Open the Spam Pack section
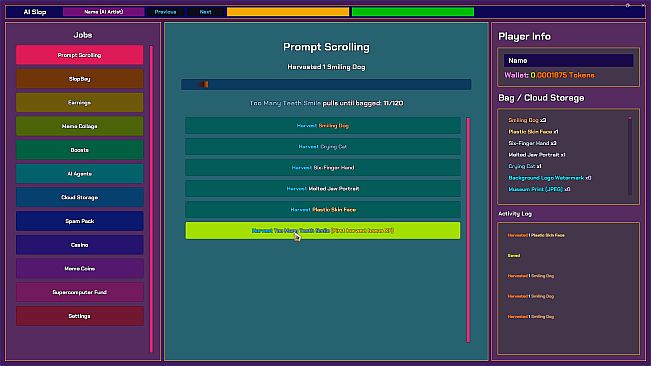Image resolution: width=651 pixels, height=366 pixels. point(80,221)
